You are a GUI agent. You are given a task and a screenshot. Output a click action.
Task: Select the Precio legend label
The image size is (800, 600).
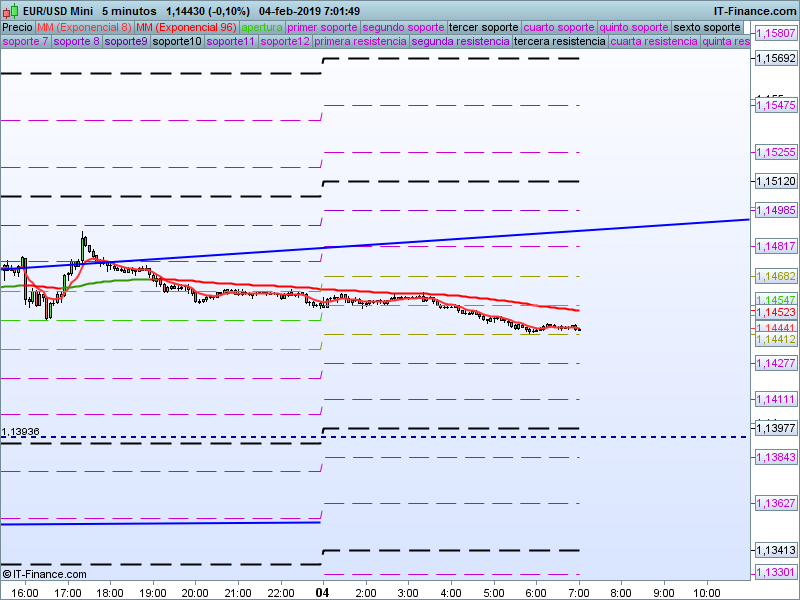tap(17, 27)
